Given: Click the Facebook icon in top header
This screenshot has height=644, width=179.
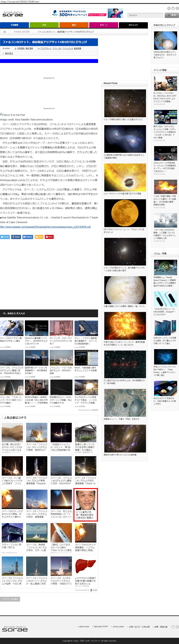Looking at the screenshot, I should (x=177, y=9).
